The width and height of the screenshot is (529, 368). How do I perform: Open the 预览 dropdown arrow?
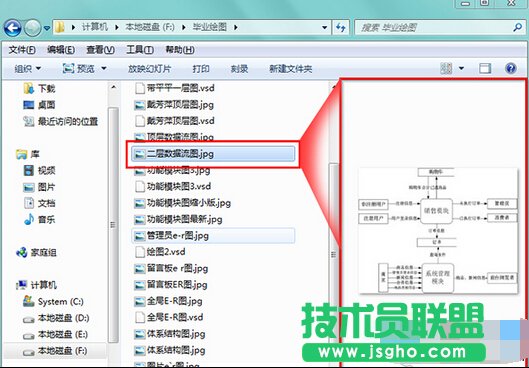pyautogui.click(x=104, y=69)
